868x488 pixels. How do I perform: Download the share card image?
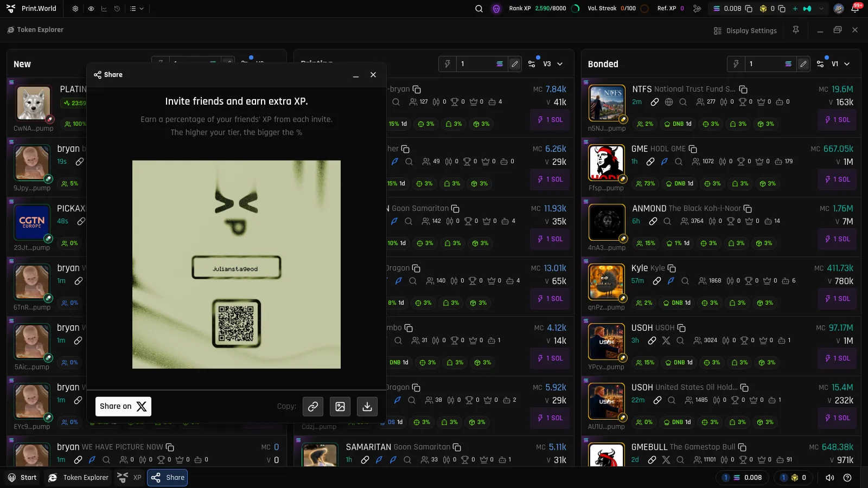click(x=367, y=406)
